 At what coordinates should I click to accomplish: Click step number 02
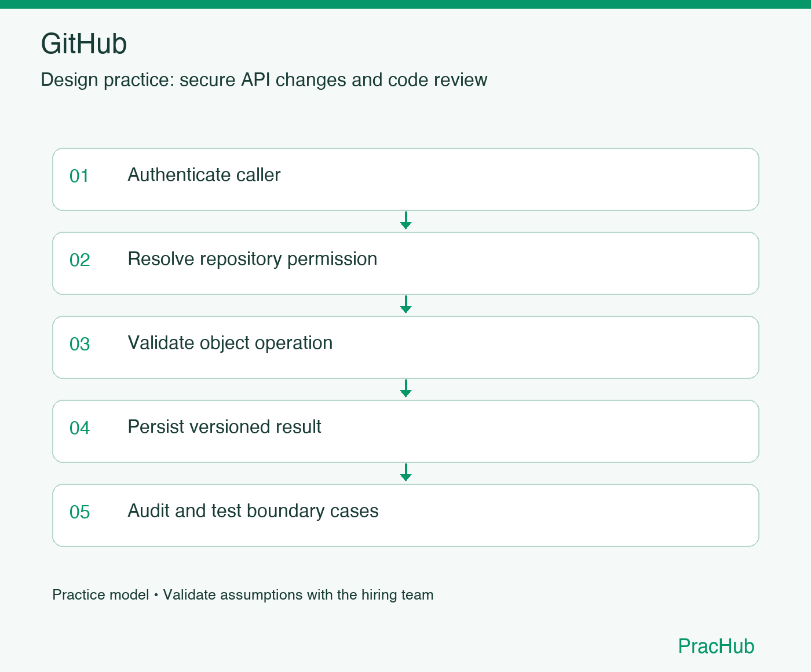point(79,260)
